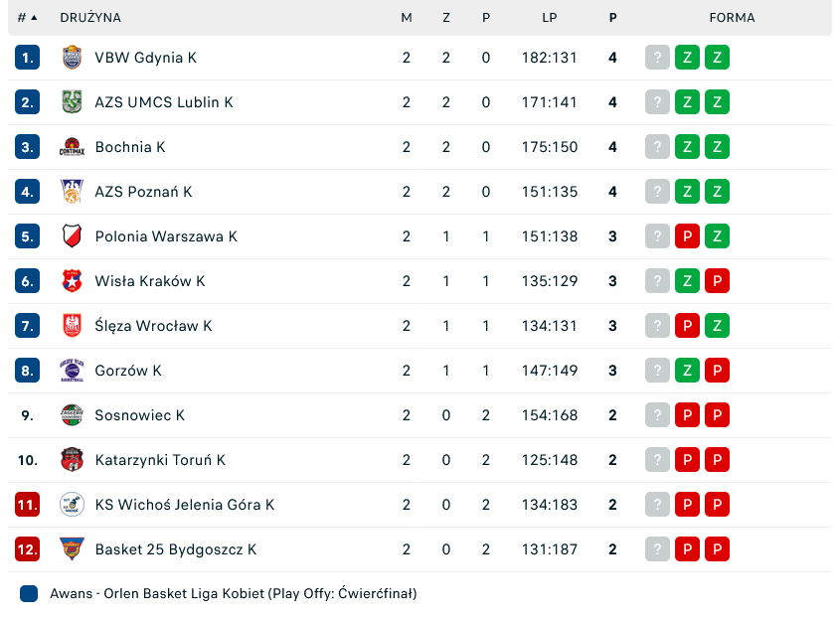The height and width of the screenshot is (619, 840).
Task: Click Polonia Warszawa's red P form badge
Action: [x=686, y=236]
